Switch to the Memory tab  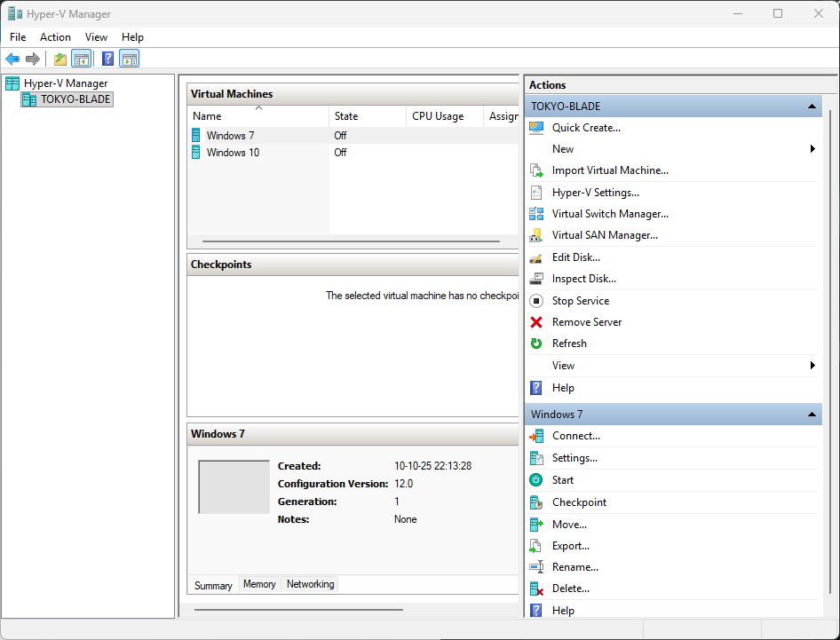(x=259, y=584)
